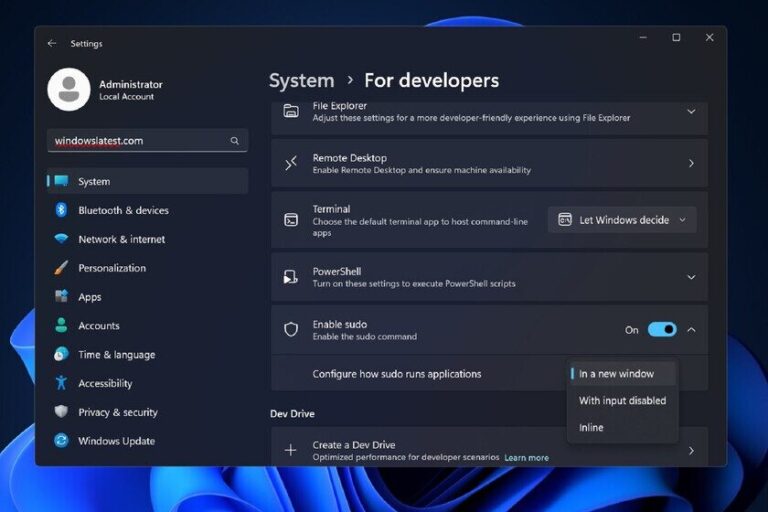Click the 'Local Account' label
Screen dimensions: 768x512
(x=126, y=97)
